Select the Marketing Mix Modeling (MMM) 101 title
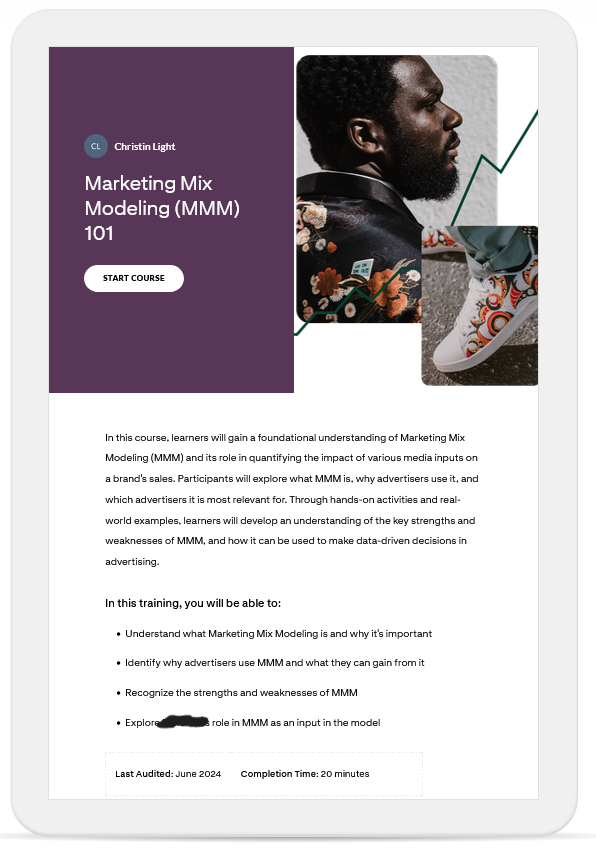This screenshot has height=858, width=596. click(162, 208)
